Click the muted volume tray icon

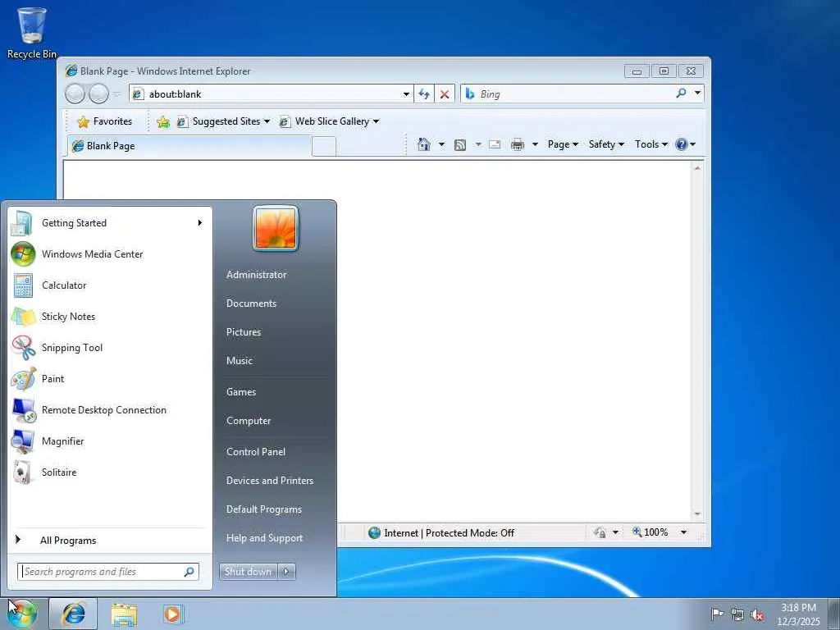click(x=757, y=615)
